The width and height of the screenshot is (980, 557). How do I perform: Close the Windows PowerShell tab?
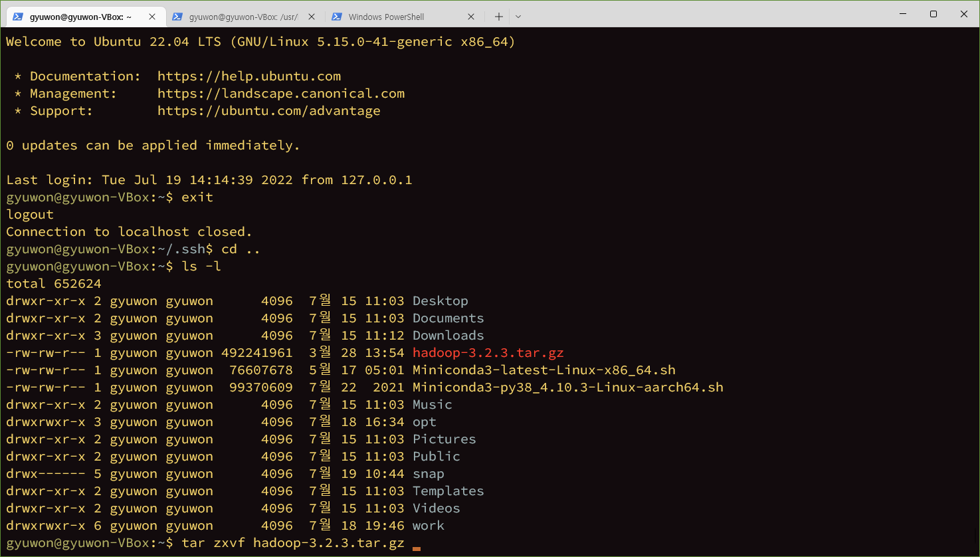[x=471, y=17]
